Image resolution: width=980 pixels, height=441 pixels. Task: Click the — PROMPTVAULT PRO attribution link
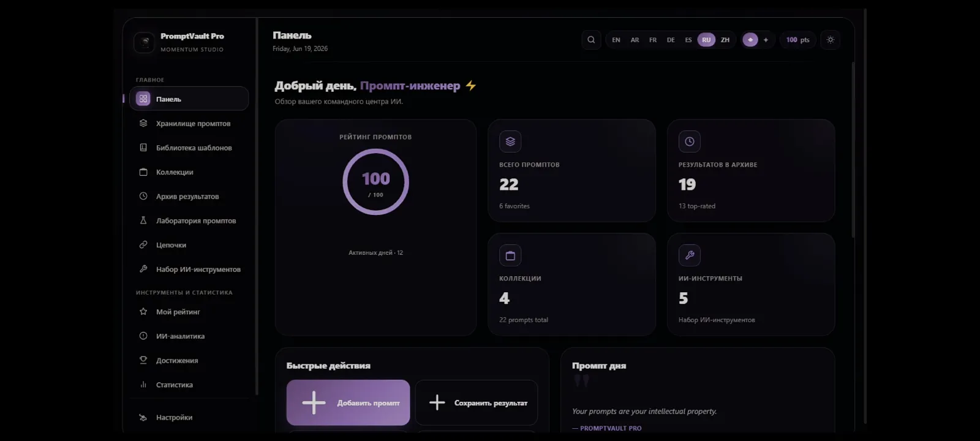click(607, 428)
